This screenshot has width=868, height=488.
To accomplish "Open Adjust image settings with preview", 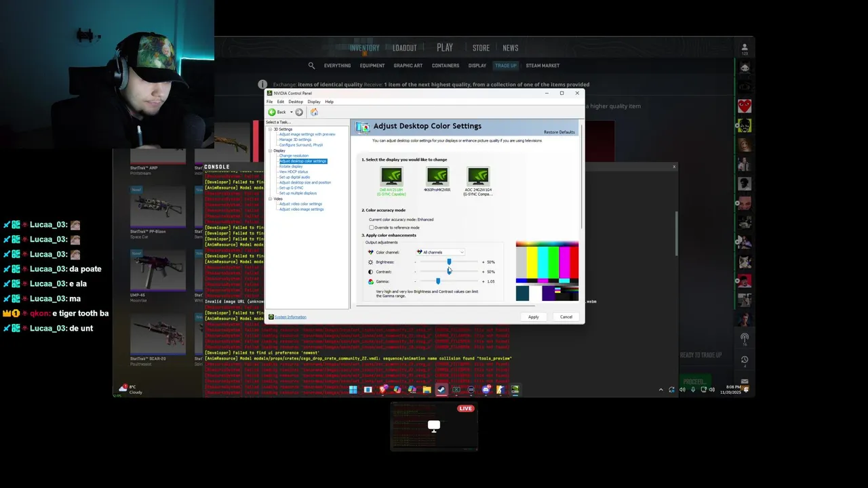I will (x=307, y=134).
